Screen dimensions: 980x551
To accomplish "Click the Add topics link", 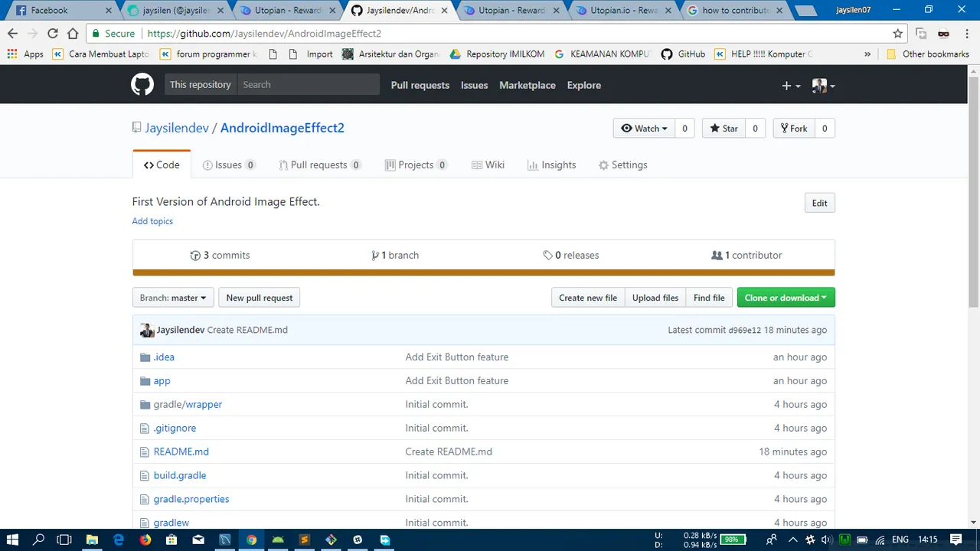I will [x=152, y=221].
